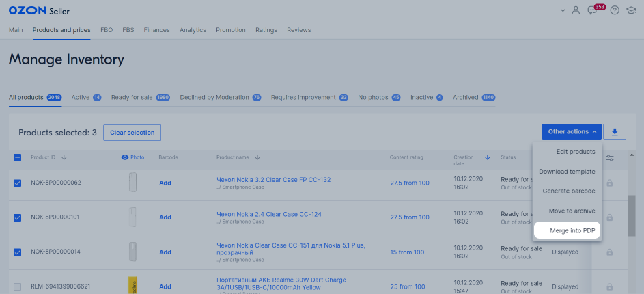
Task: Click lock icon in NOK-8P00000014 row
Action: pos(609,252)
